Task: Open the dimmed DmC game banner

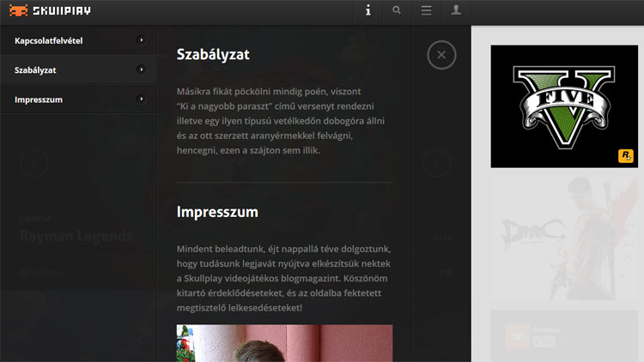Action: pos(564,238)
